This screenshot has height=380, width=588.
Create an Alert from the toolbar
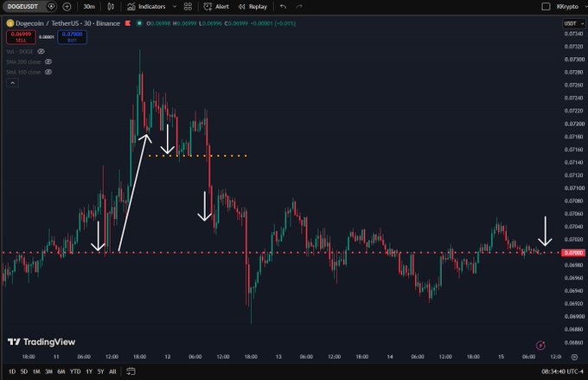coord(216,6)
